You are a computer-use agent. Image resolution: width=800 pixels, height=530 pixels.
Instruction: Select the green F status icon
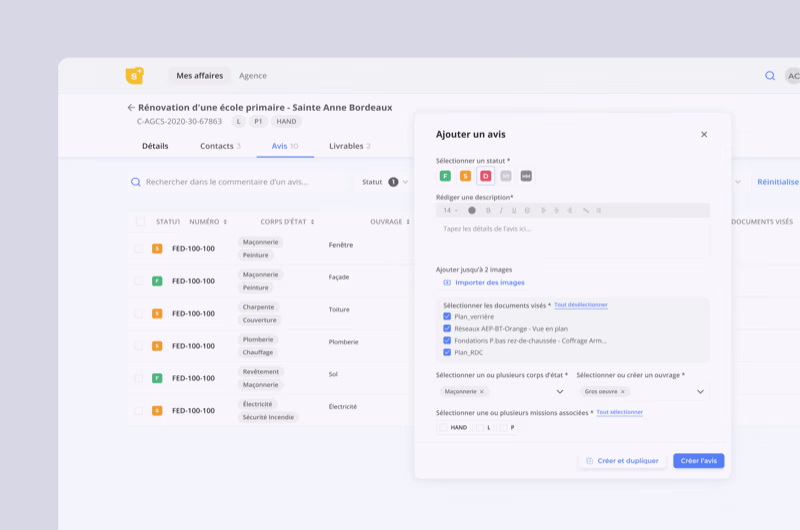pos(445,176)
